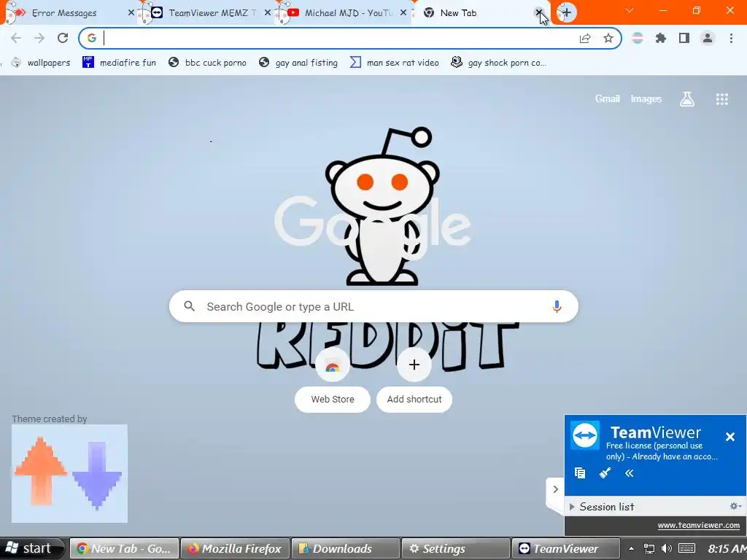
Task: Show hidden system tray icons
Action: click(x=631, y=548)
